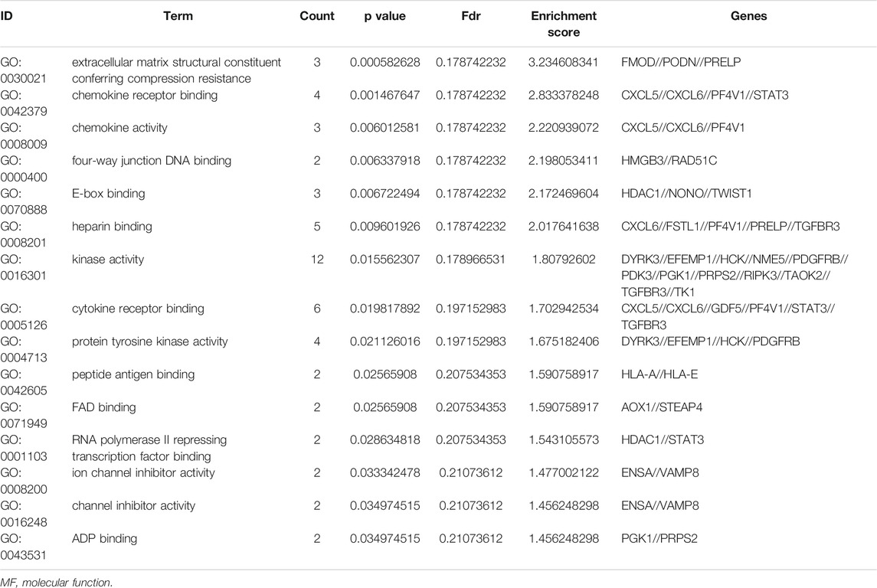877x588 pixels.
Task: Select ID cell GO:0042605
Action: tap(24, 383)
